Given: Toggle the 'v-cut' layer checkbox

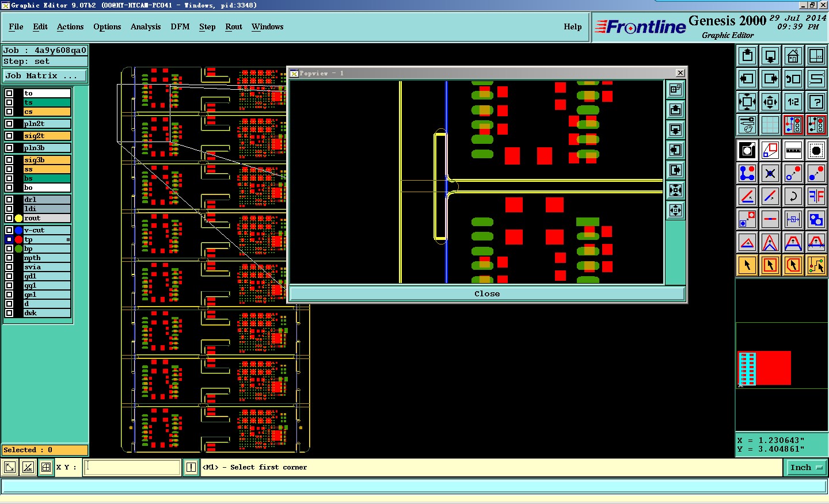Looking at the screenshot, I should [x=9, y=230].
